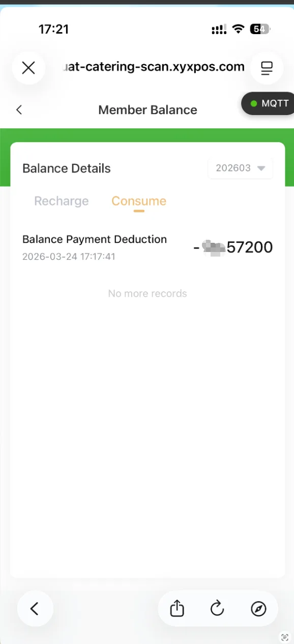Tap the Wi-Fi status icon
The image size is (294, 644).
[x=238, y=29]
